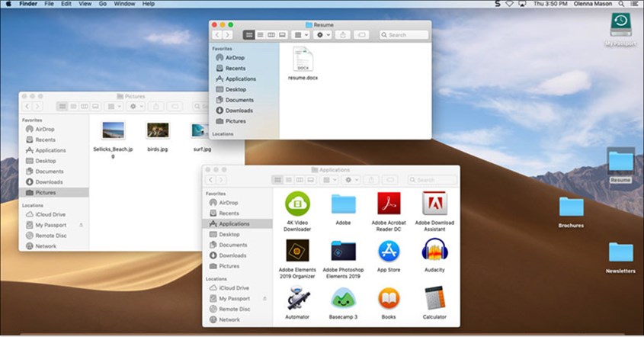Image resolution: width=644 pixels, height=337 pixels.
Task: Switch Resume window to icon view
Action: pos(249,35)
